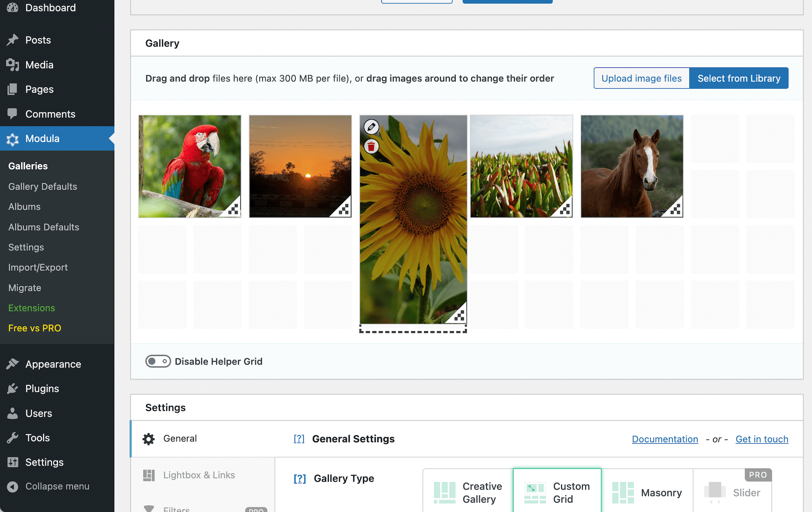812x512 pixels.
Task: Click resize handle on parrot image corner
Action: [x=233, y=210]
